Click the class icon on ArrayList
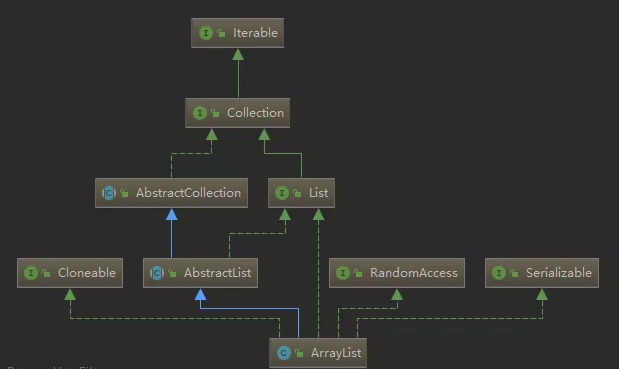 pos(284,353)
